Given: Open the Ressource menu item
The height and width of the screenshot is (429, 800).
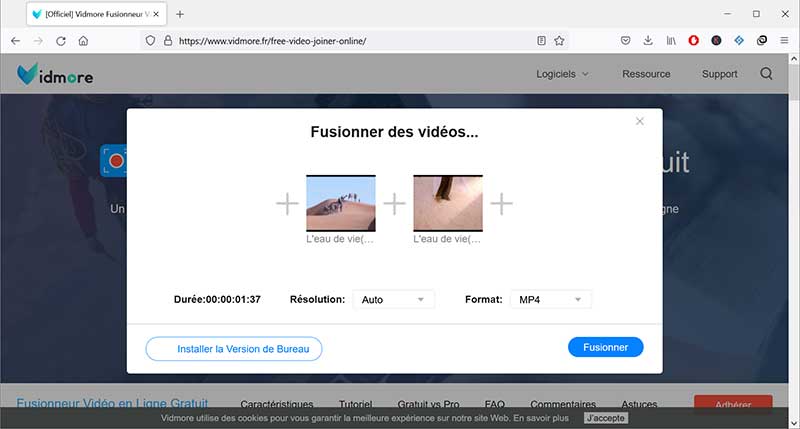Looking at the screenshot, I should click(646, 74).
